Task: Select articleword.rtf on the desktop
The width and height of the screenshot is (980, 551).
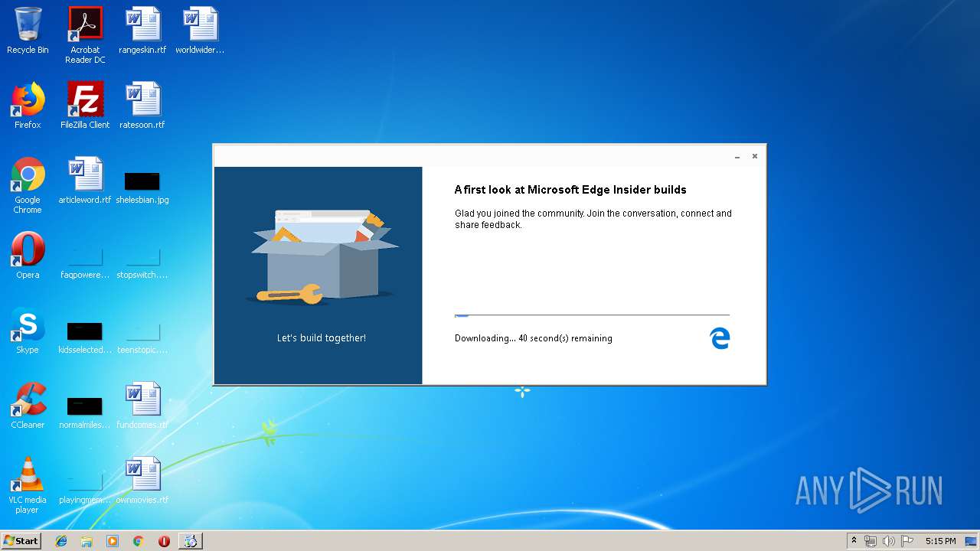Action: pos(85,181)
